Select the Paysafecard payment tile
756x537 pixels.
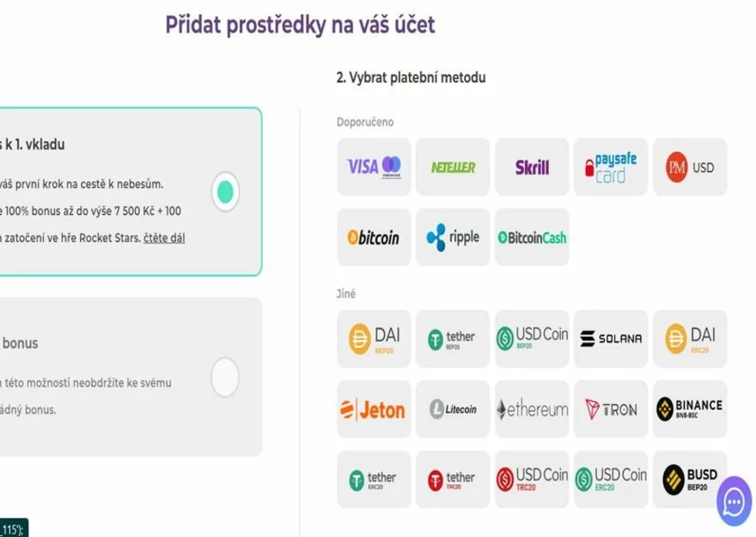611,167
